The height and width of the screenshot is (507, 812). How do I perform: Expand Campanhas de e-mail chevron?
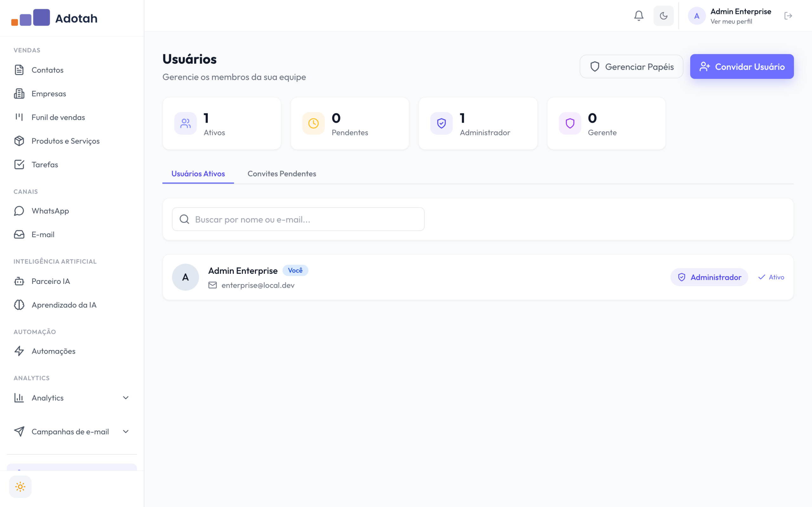click(x=126, y=432)
